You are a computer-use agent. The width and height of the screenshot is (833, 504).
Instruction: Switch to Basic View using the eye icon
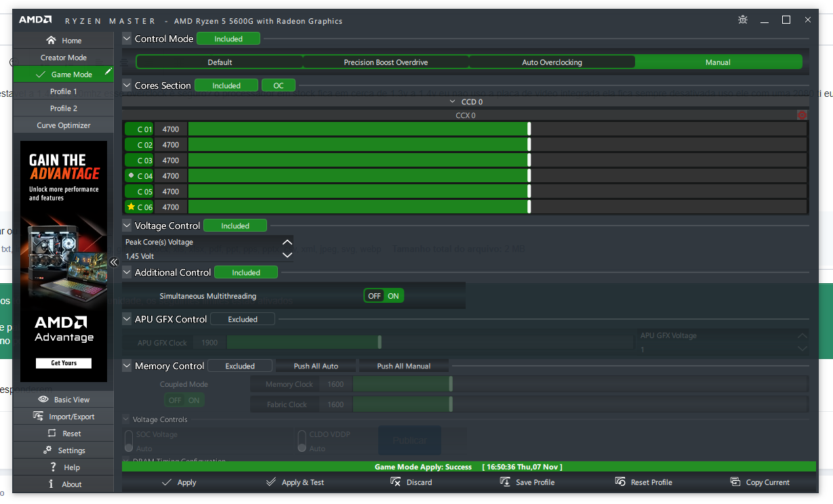point(43,400)
